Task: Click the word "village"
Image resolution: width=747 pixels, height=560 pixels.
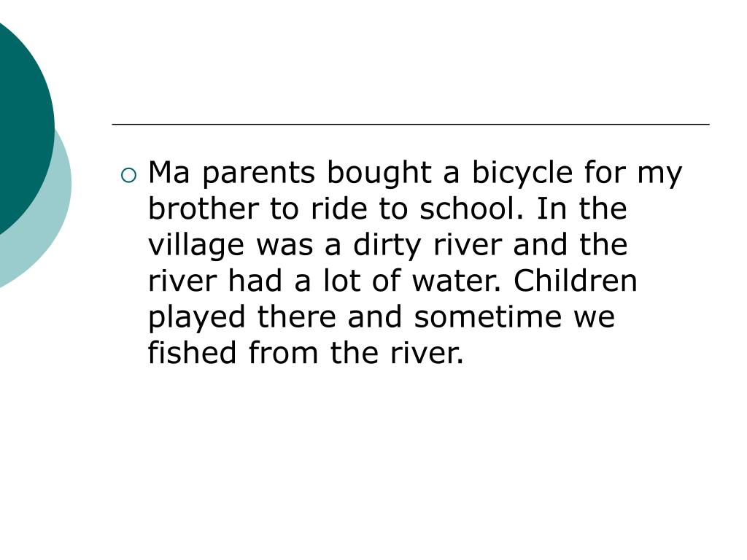Action: click(x=196, y=246)
